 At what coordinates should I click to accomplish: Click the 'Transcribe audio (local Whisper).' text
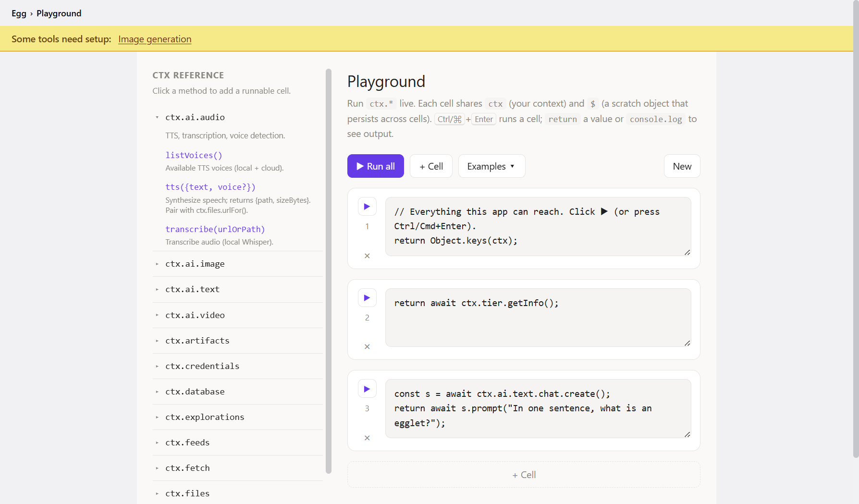click(220, 242)
